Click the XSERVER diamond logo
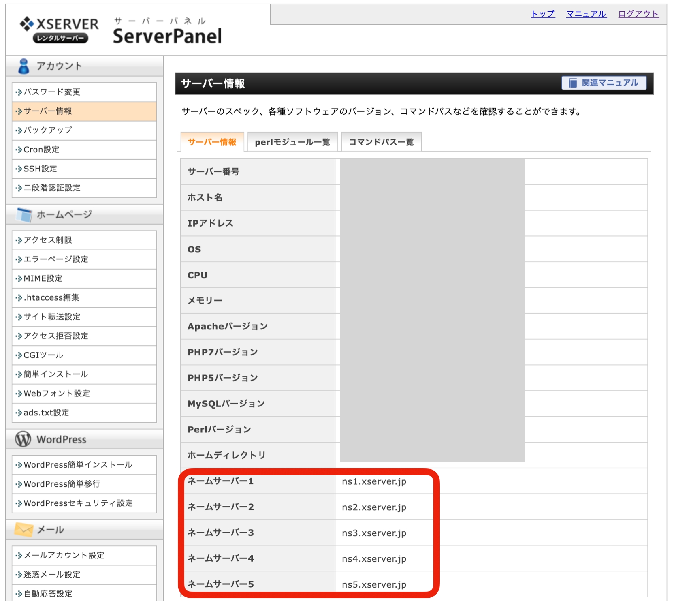This screenshot has height=616, width=674. pyautogui.click(x=26, y=24)
